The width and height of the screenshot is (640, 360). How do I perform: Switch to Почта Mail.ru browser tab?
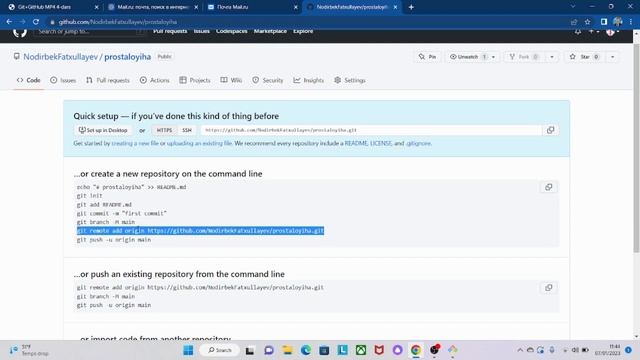[x=252, y=7]
